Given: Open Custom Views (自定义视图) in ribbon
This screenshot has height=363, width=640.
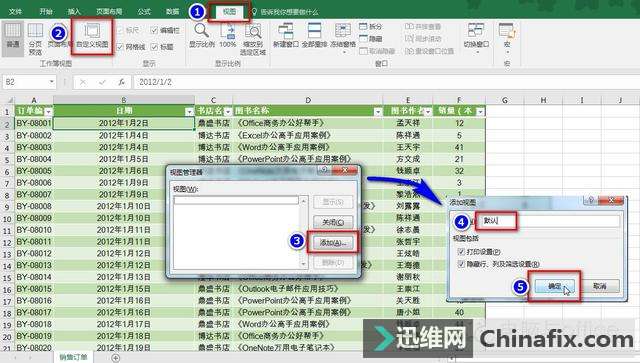Looking at the screenshot, I should (92, 36).
